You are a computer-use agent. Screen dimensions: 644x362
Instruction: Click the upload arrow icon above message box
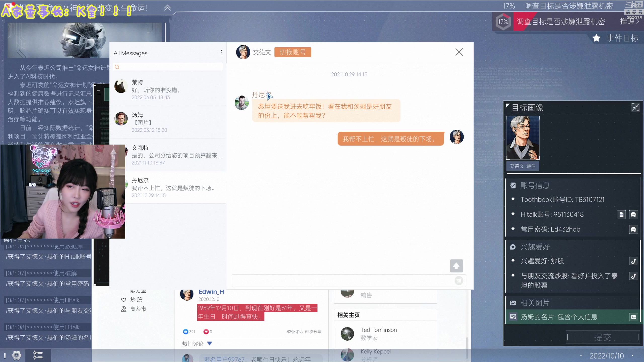[x=456, y=266]
